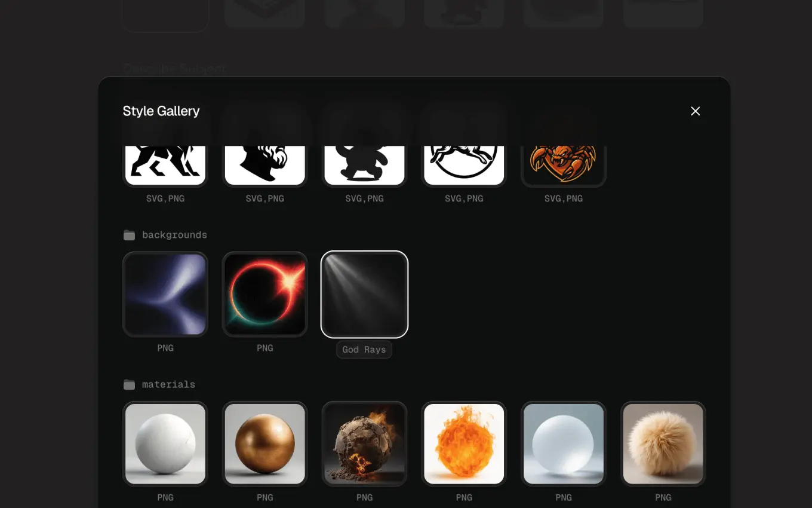Select the orange scorpion logo thumbnail
The height and width of the screenshot is (508, 812).
point(564,166)
